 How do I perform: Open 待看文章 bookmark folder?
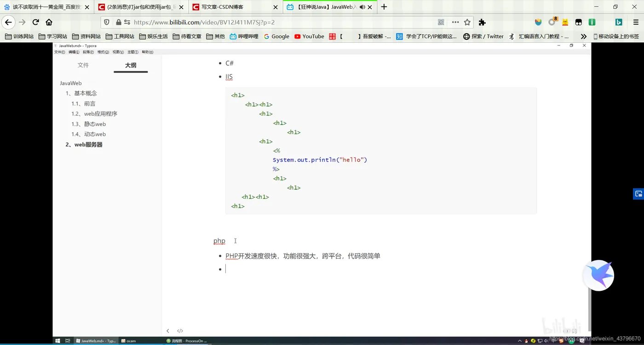187,36
